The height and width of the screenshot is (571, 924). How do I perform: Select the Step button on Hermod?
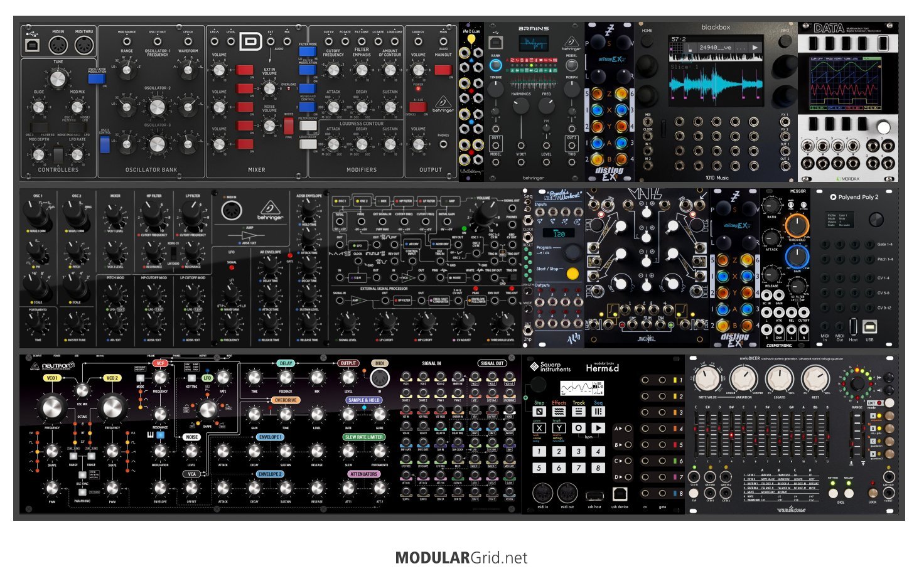[x=539, y=412]
